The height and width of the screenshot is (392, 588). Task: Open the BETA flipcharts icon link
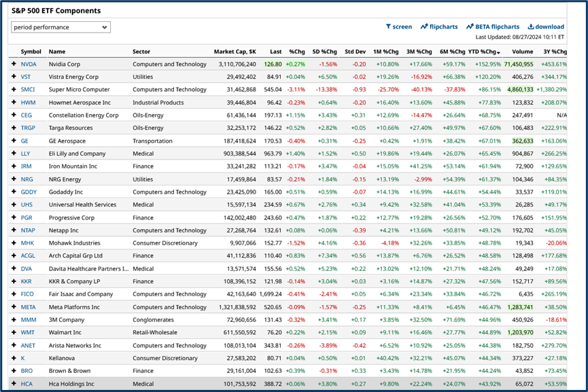point(470,27)
